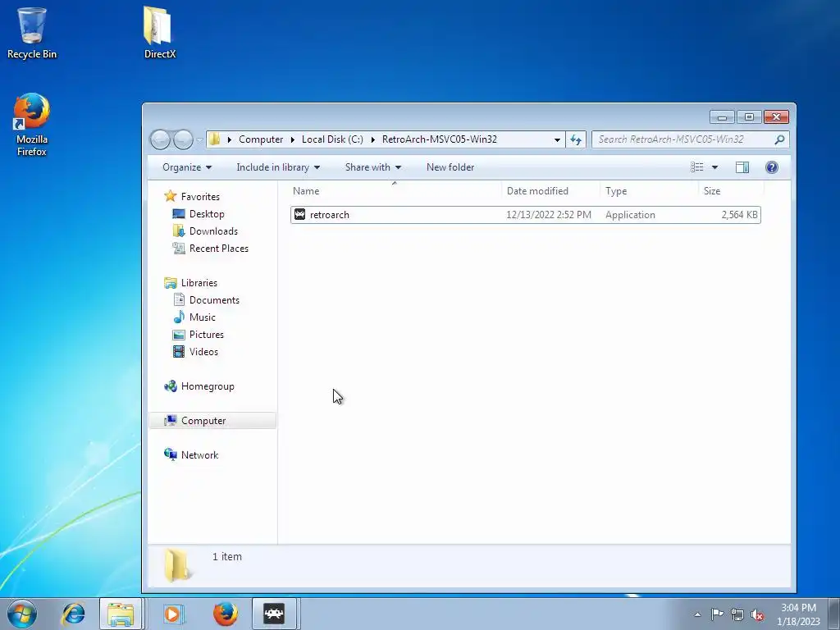Open Explorer help via the question mark
The width and height of the screenshot is (840, 630).
pos(771,167)
